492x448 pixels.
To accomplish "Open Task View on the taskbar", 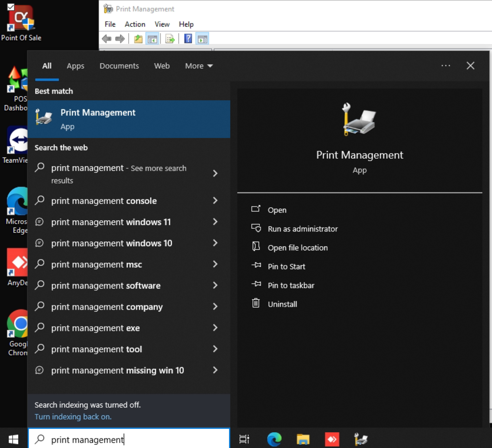I will coord(244,439).
